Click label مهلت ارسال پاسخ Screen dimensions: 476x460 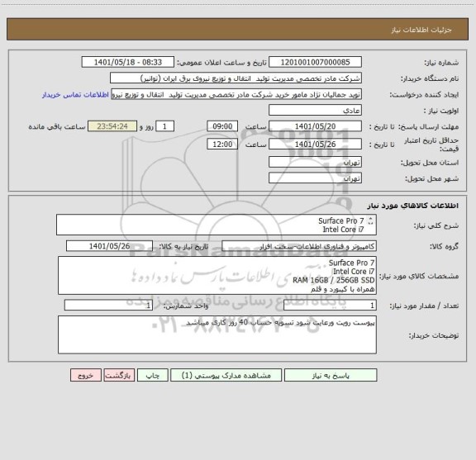pyautogui.click(x=428, y=126)
